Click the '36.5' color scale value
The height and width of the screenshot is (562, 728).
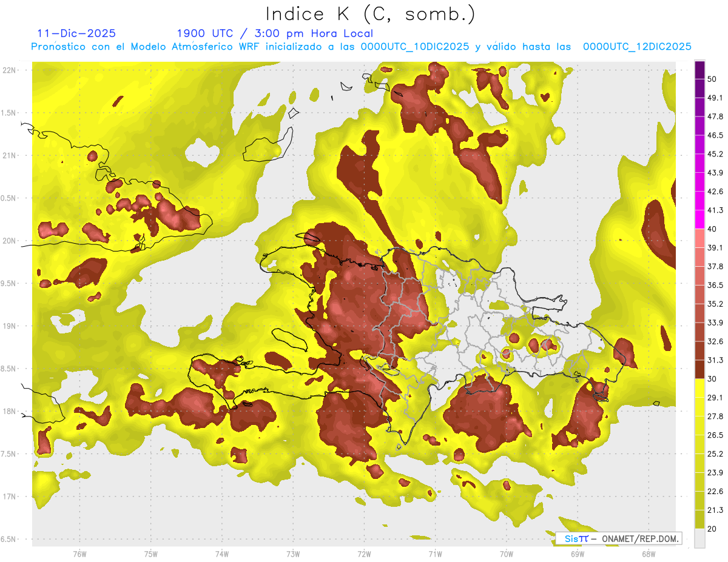click(715, 285)
